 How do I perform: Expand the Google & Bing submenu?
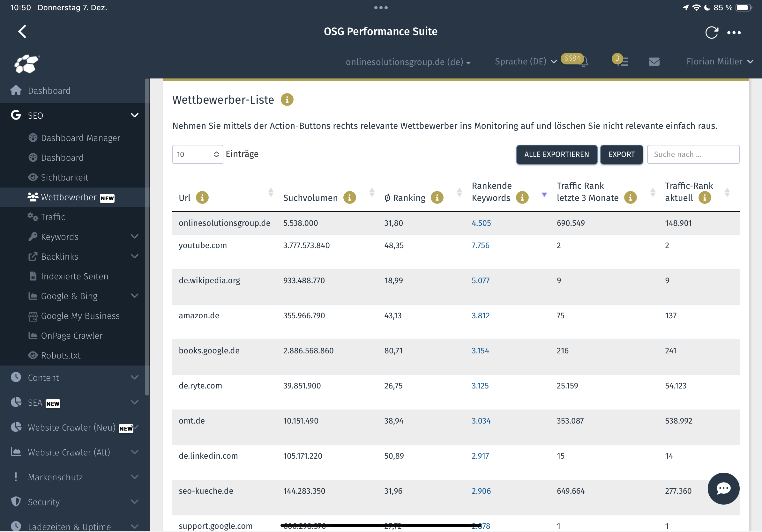134,296
